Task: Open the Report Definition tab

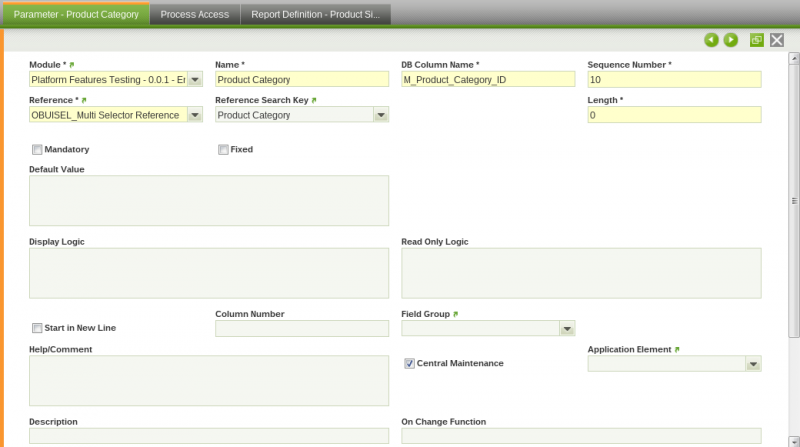Action: pos(316,14)
